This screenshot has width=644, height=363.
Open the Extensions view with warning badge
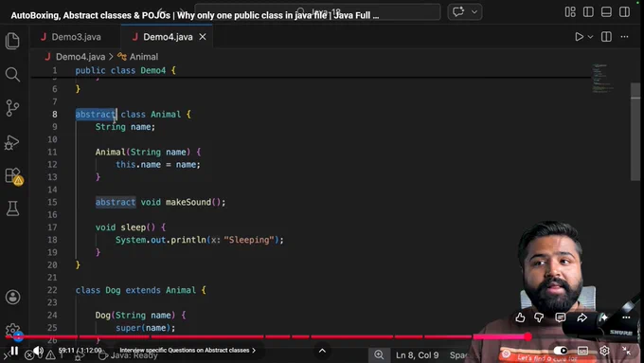[13, 176]
